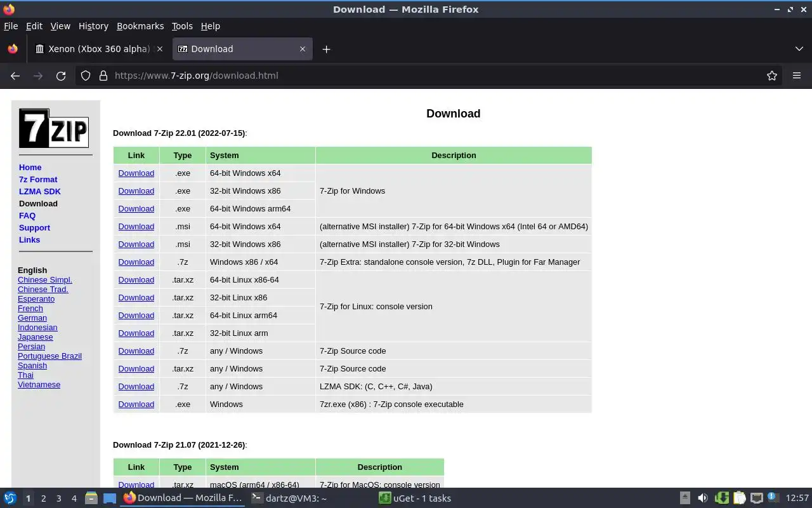Viewport: 812px width, 508px height.
Task: Go to Home in sidebar
Action: [30, 168]
